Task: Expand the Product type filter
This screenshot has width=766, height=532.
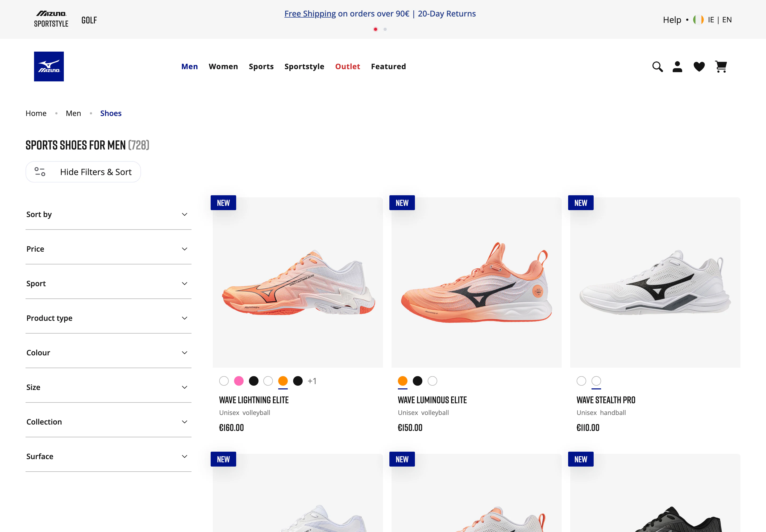Action: pyautogui.click(x=108, y=318)
